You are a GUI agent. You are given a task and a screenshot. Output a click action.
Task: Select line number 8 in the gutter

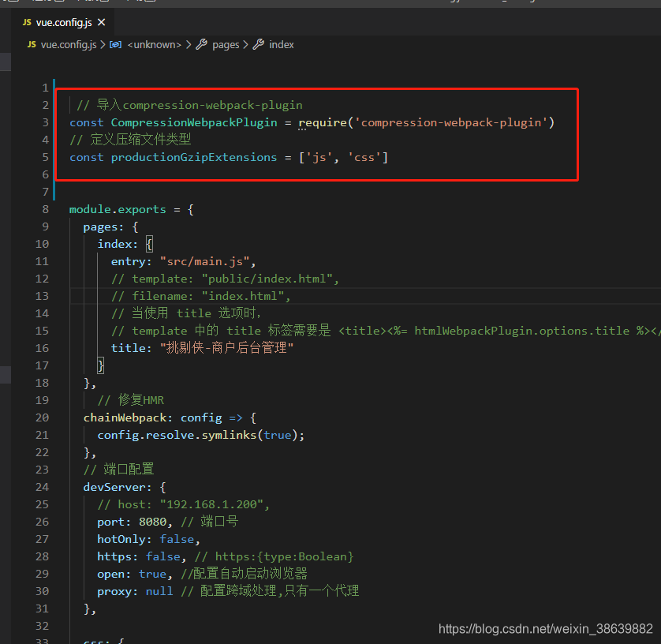point(45,209)
